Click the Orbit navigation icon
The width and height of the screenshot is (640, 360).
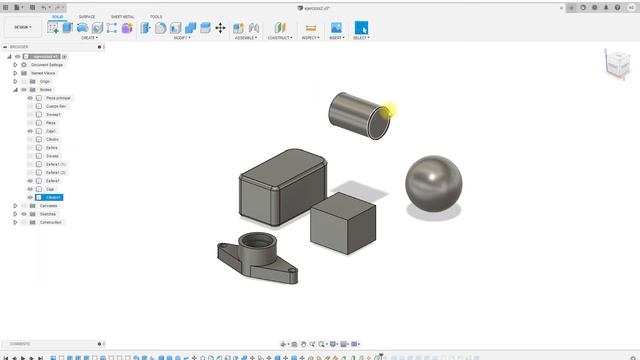click(283, 344)
